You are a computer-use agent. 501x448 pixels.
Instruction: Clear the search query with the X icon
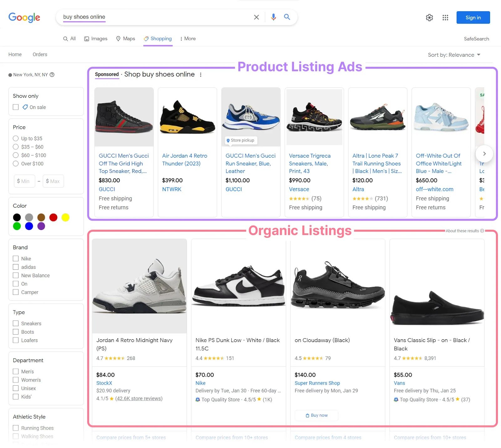tap(256, 17)
